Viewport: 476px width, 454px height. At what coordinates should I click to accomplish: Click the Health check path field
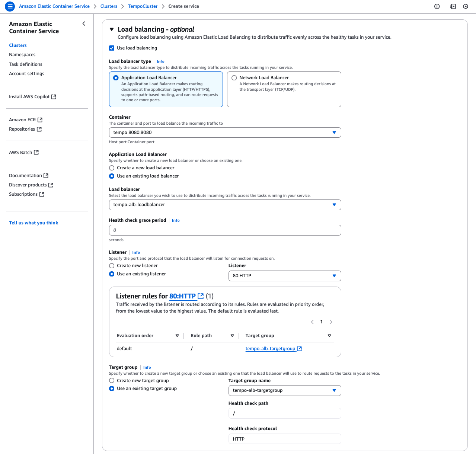tap(285, 413)
